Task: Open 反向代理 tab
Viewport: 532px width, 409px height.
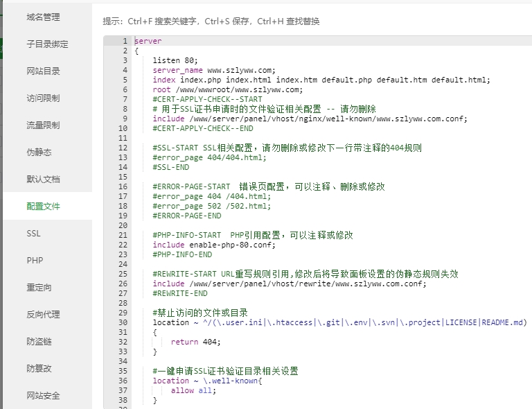Action: 44,315
